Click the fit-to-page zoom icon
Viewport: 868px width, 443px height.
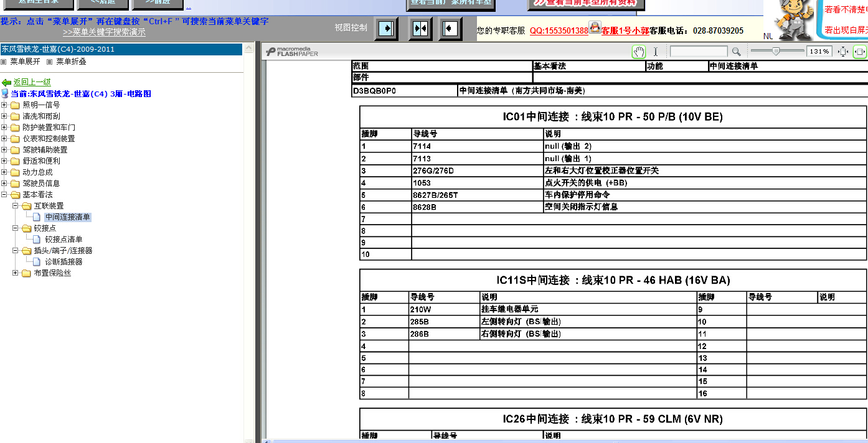click(x=843, y=52)
